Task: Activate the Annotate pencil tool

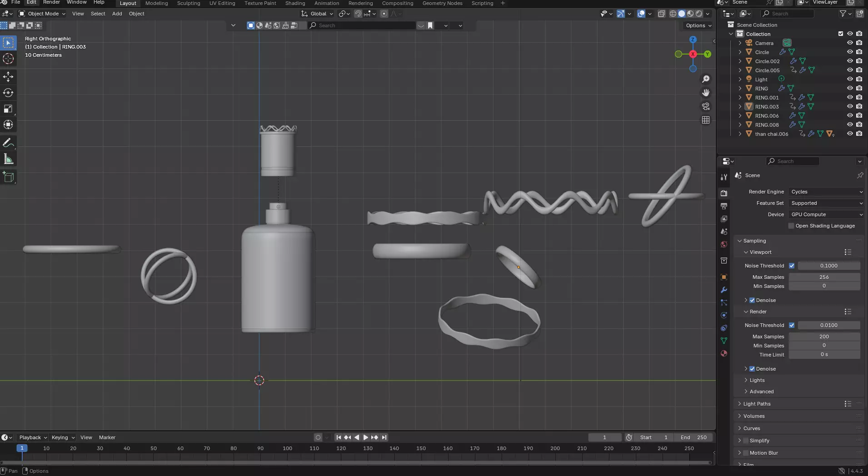Action: click(x=8, y=143)
